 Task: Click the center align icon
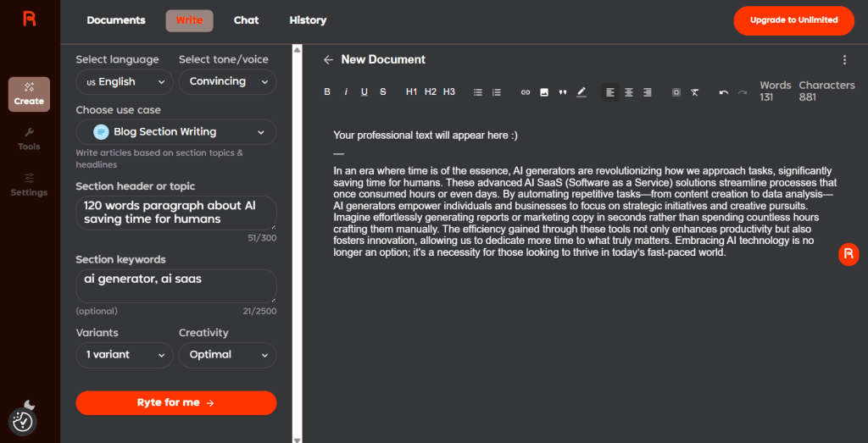click(x=629, y=92)
